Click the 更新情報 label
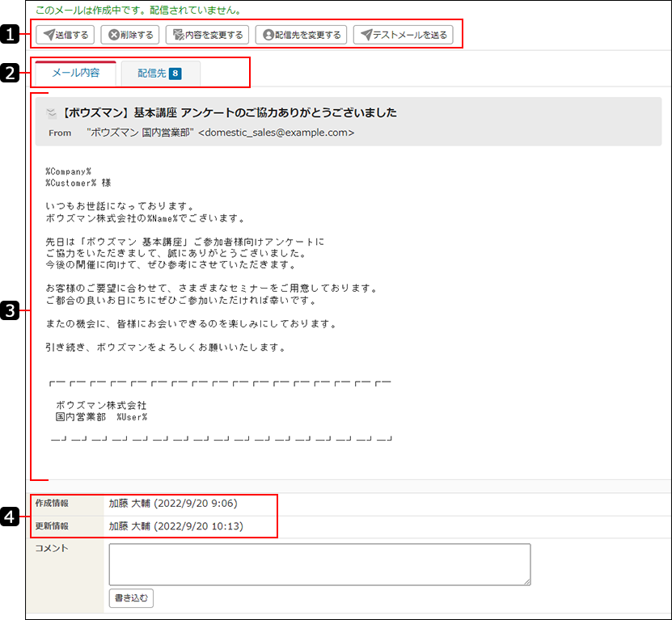The width and height of the screenshot is (672, 620). tap(52, 526)
